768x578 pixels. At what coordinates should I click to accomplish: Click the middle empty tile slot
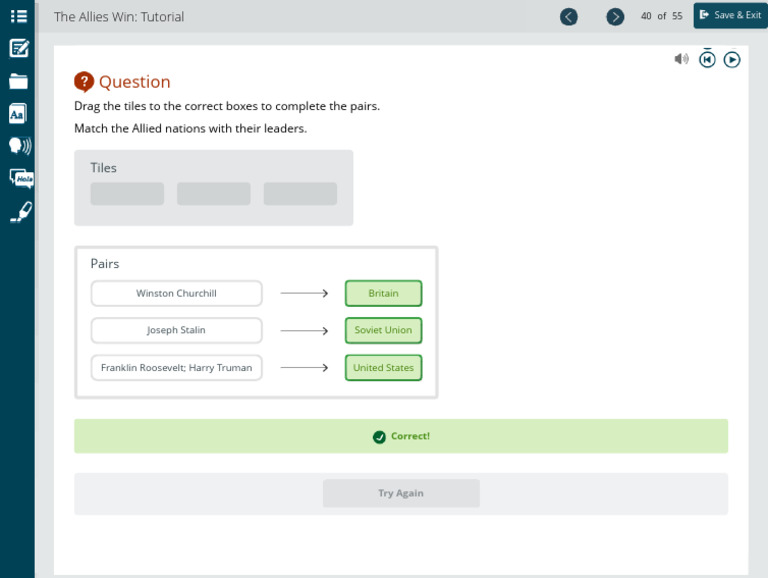pos(214,193)
